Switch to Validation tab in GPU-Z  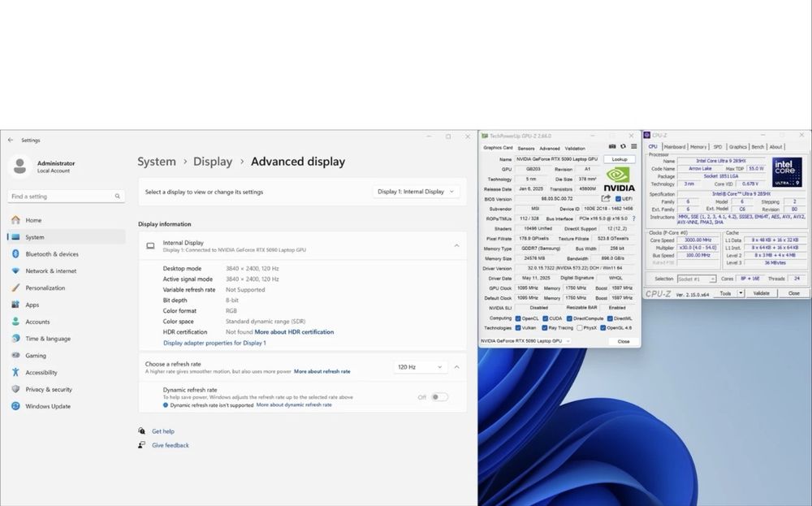(x=575, y=148)
